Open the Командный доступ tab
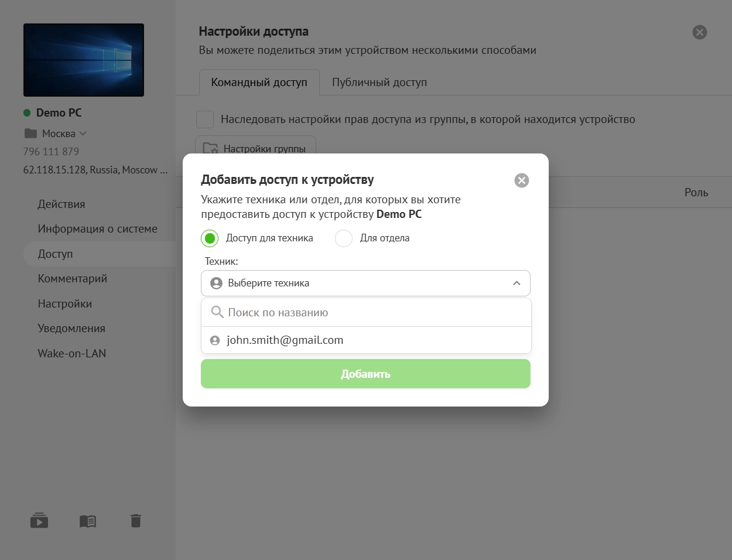The width and height of the screenshot is (732, 560). tap(259, 83)
